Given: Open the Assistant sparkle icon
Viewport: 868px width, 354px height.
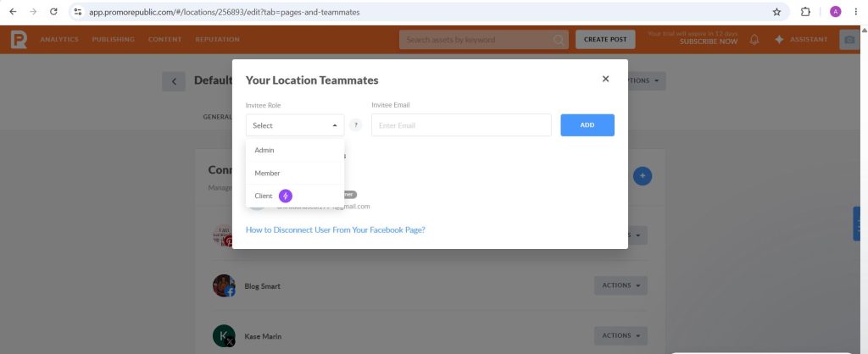Looking at the screenshot, I should coord(780,39).
